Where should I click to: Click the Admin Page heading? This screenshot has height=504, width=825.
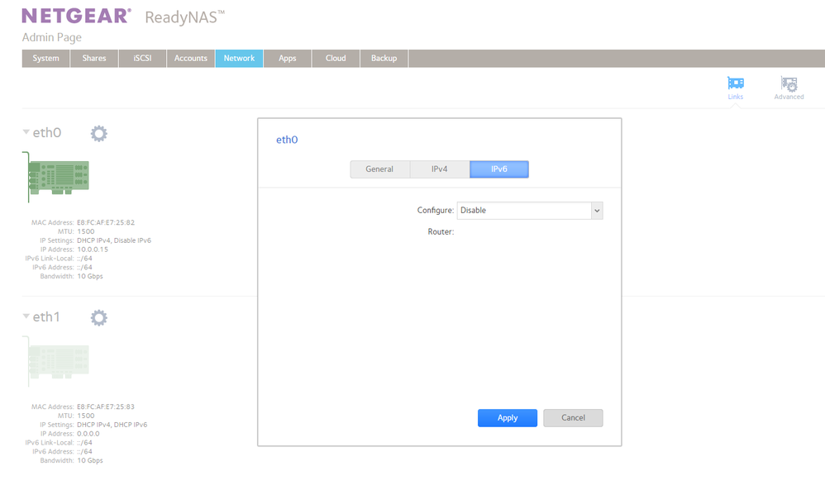tap(51, 37)
